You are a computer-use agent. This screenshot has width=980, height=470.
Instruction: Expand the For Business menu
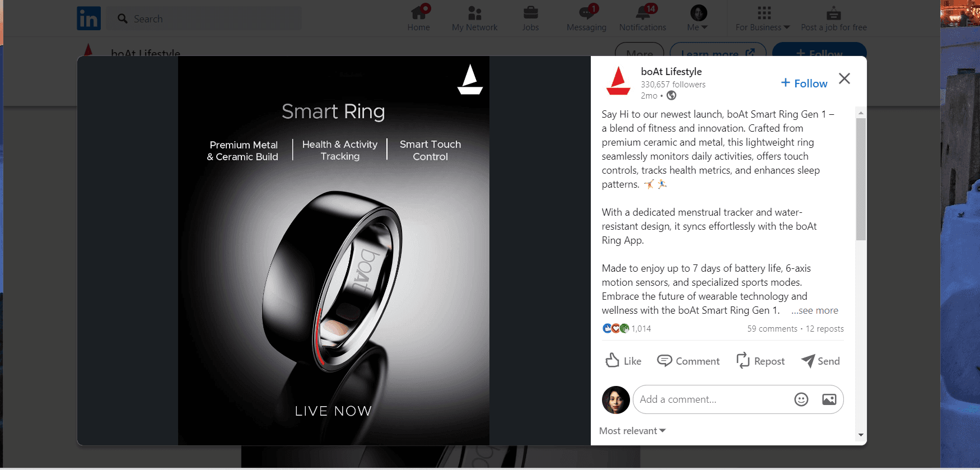pos(763,18)
